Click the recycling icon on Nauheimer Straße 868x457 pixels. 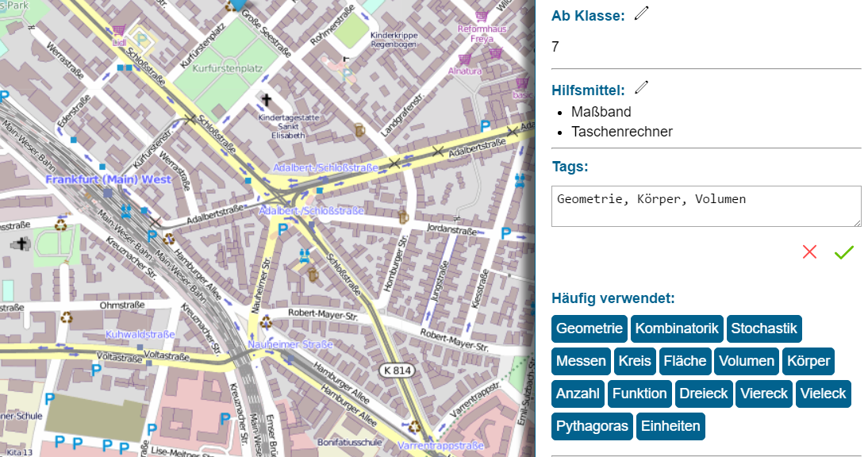point(266,323)
